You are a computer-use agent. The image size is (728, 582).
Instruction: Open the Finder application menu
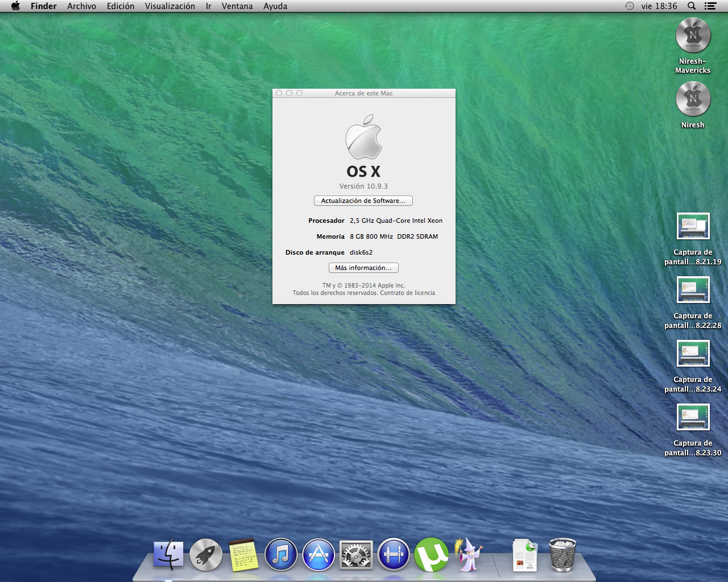(x=44, y=6)
